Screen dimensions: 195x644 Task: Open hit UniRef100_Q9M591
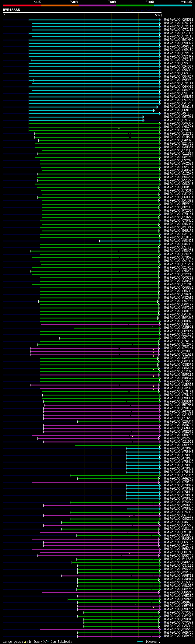coord(179,20)
